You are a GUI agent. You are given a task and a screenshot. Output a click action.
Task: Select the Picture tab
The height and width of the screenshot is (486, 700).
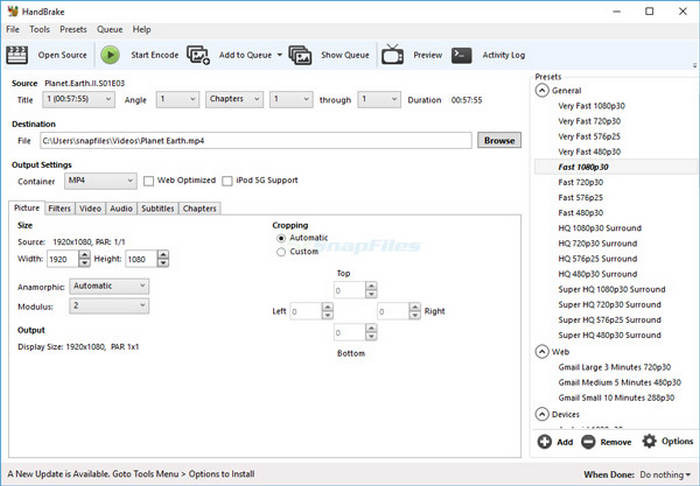27,208
